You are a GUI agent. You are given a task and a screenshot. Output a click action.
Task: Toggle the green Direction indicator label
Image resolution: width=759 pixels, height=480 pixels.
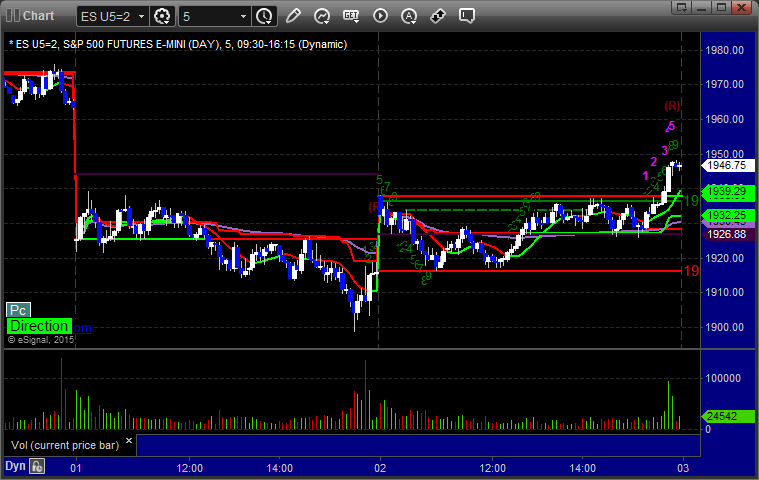[39, 327]
